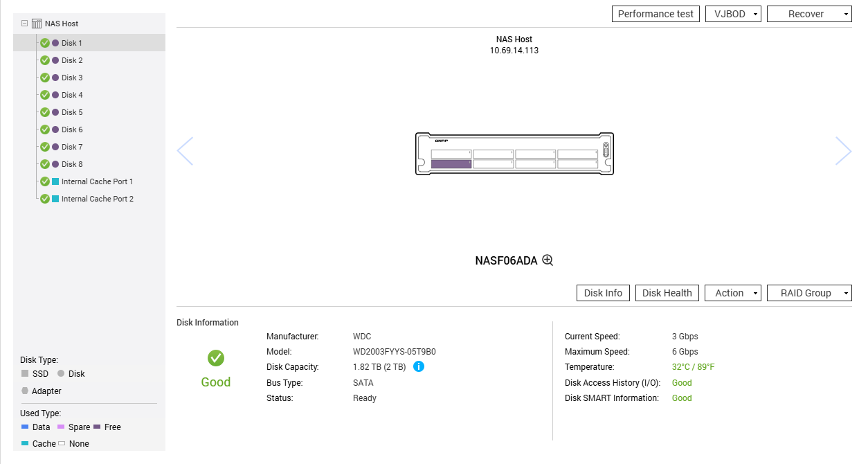The width and height of the screenshot is (868, 464).
Task: Click cyan cache square of Internal Cache Port 2
Action: point(55,199)
